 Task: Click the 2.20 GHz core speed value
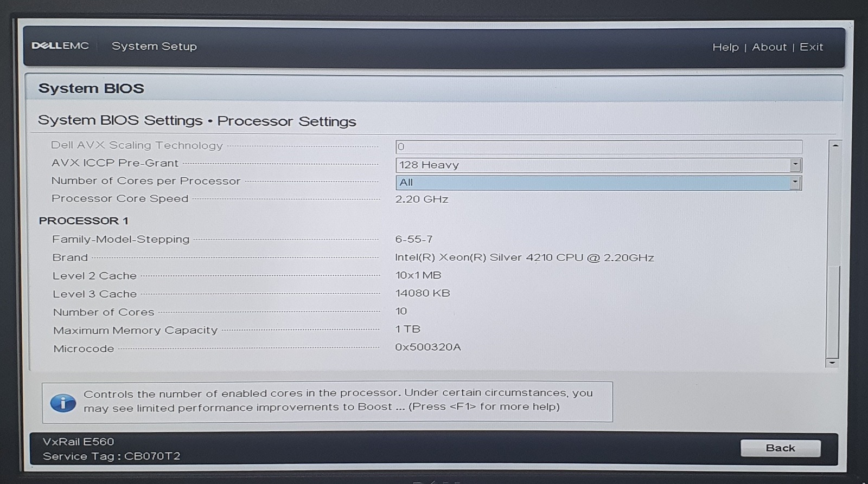[x=422, y=199]
